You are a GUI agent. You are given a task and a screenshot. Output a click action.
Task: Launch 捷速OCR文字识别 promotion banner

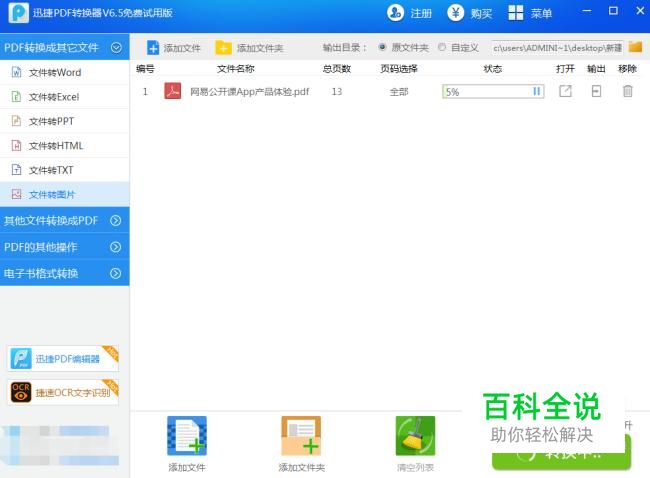(x=63, y=392)
